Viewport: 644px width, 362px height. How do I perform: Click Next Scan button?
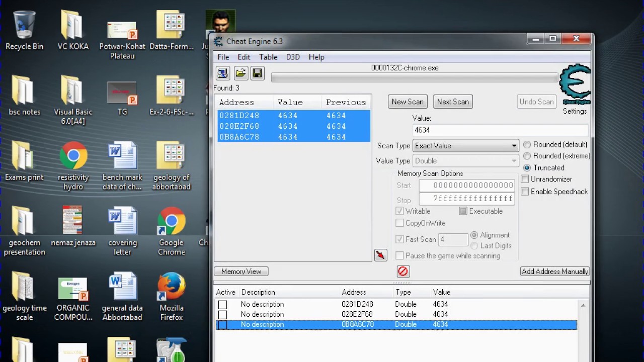453,102
